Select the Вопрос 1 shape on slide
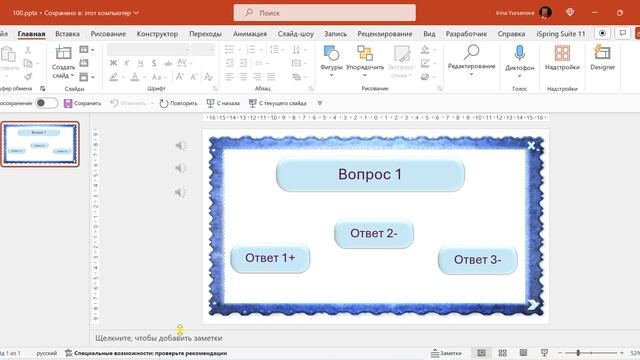This screenshot has width=640, height=360. pos(370,174)
